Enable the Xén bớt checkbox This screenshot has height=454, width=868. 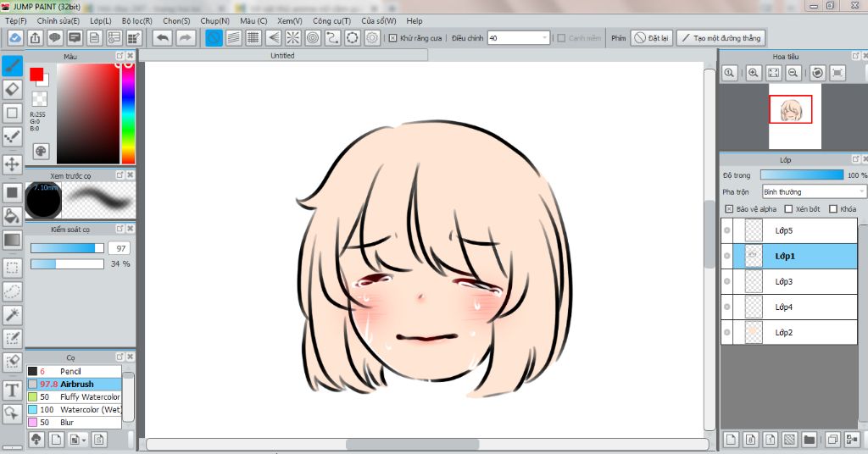[789, 209]
